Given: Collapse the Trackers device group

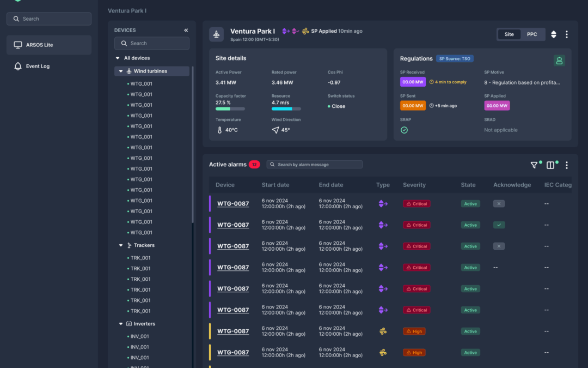Looking at the screenshot, I should click(121, 245).
